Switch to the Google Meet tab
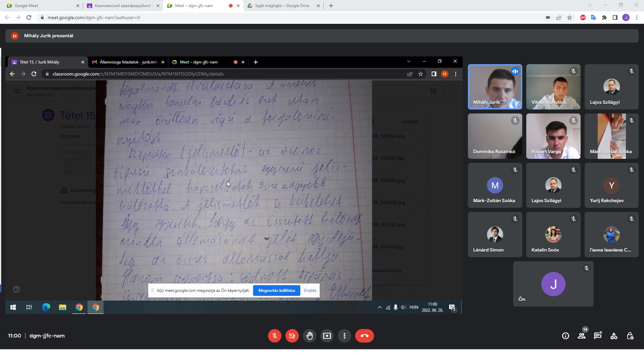The width and height of the screenshot is (644, 362). tap(40, 6)
